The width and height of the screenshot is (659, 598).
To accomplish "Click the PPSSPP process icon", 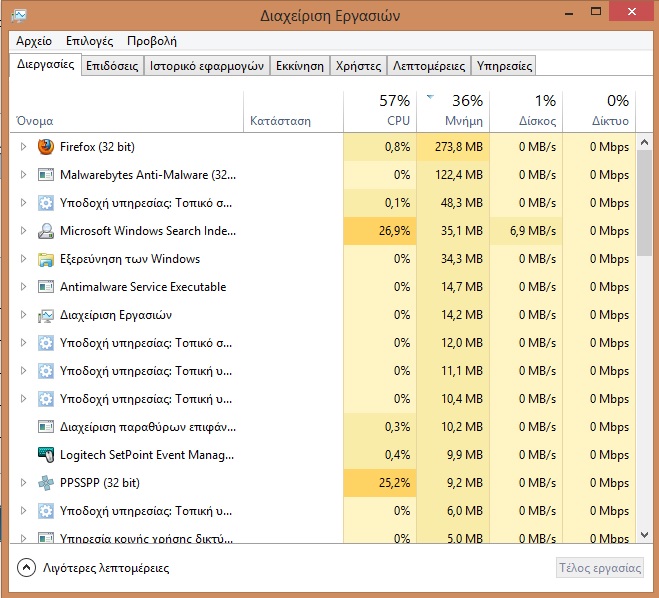I will click(46, 483).
